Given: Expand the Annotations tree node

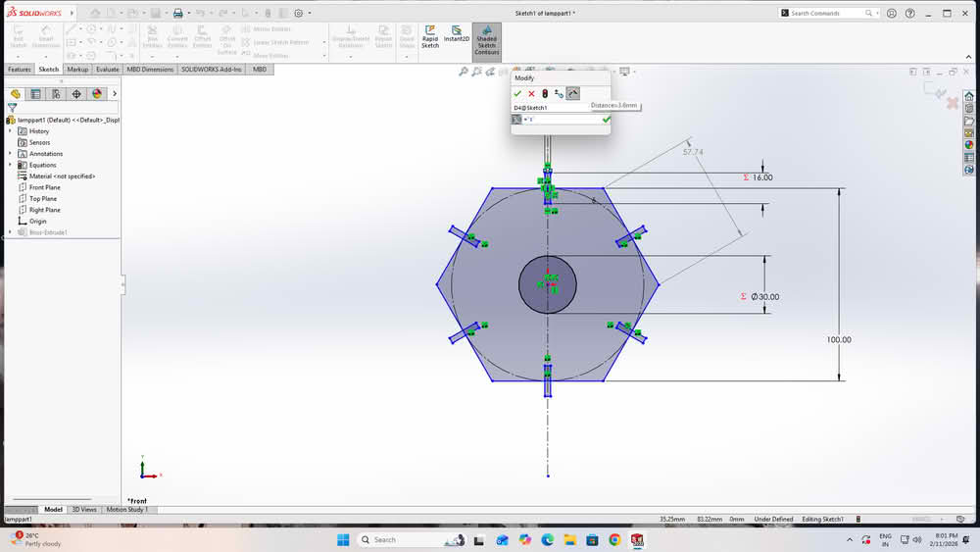Looking at the screenshot, I should 10,154.
